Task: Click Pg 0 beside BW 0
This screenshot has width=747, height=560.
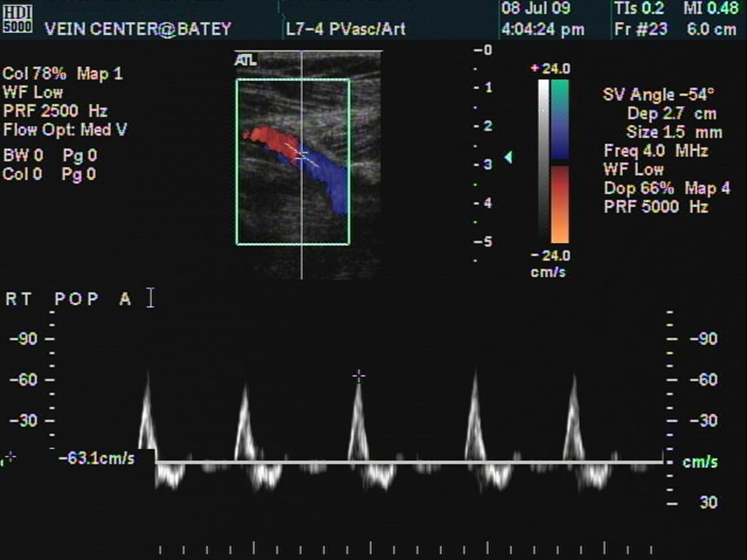Action: (x=80, y=155)
